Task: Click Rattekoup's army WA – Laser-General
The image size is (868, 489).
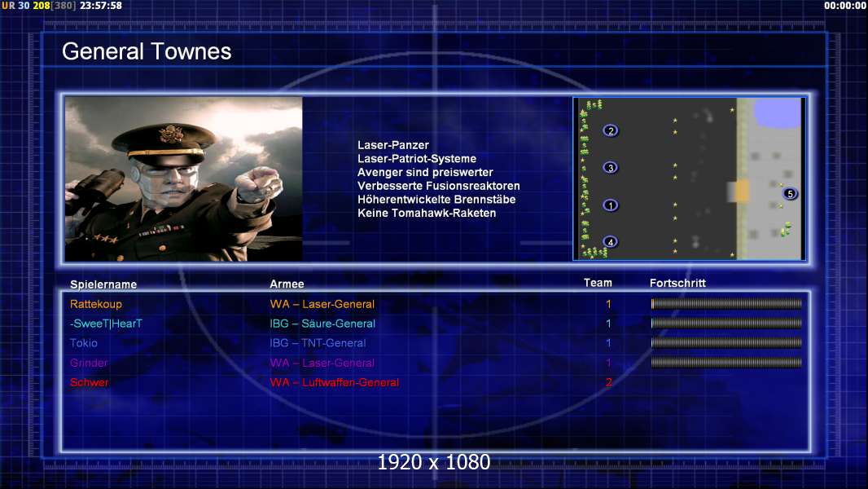Action: (x=322, y=304)
